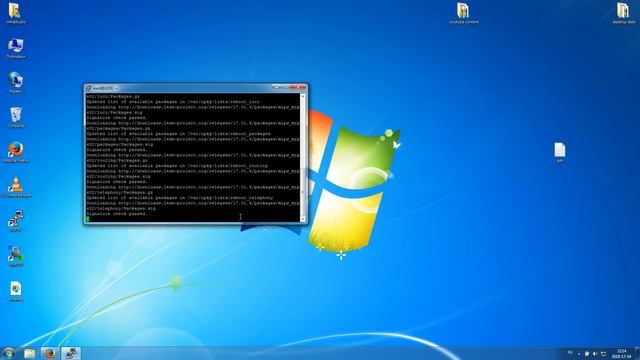Select the Recycle Bin desktop icon

[x=16, y=118]
